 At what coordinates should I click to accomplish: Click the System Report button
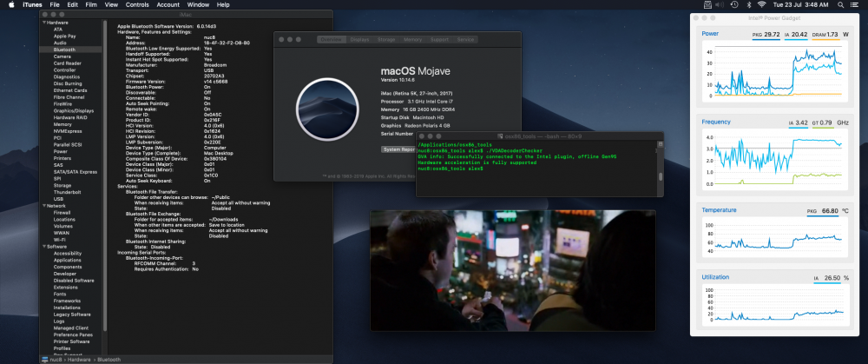(x=398, y=149)
